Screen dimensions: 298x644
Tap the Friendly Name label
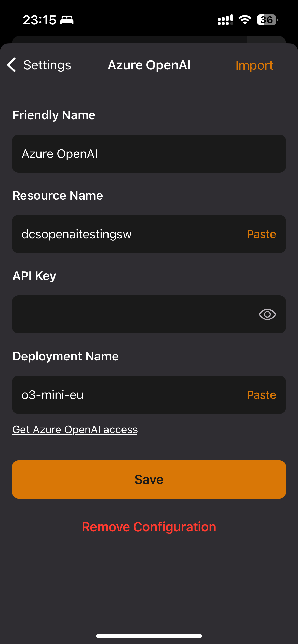54,115
